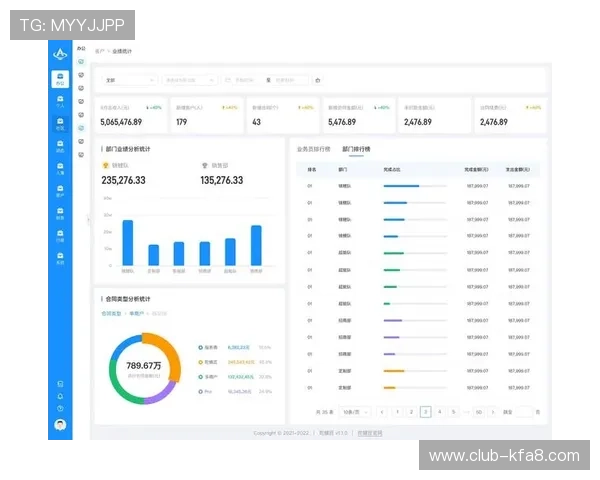Click the app logo in the sidebar
The image size is (600, 480).
pyautogui.click(x=61, y=54)
